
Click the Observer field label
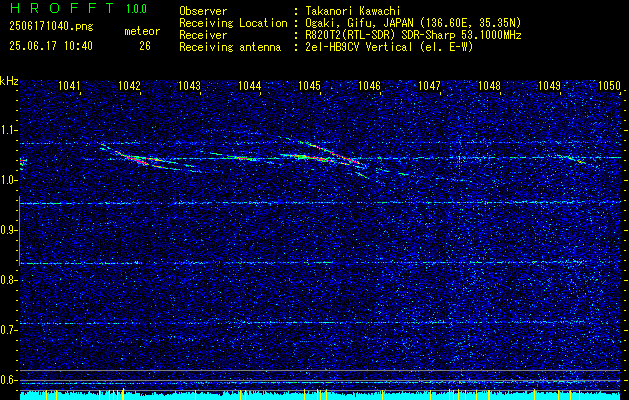203,11
